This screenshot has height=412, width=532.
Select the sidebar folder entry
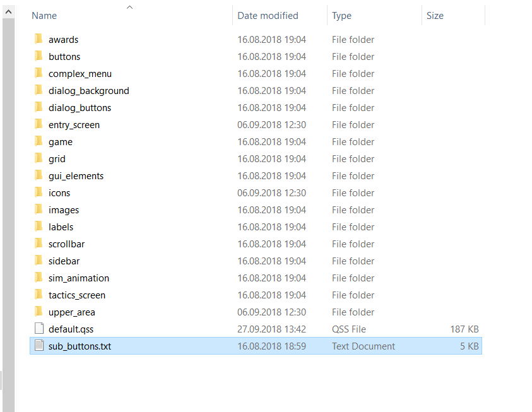tap(64, 261)
